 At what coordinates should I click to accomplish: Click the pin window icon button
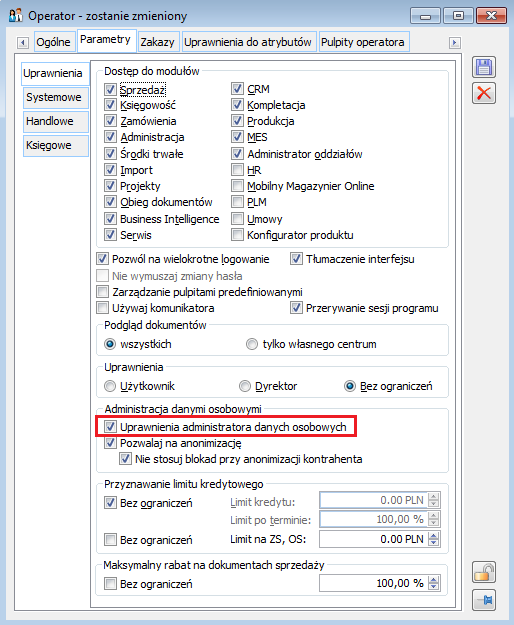[x=484, y=600]
